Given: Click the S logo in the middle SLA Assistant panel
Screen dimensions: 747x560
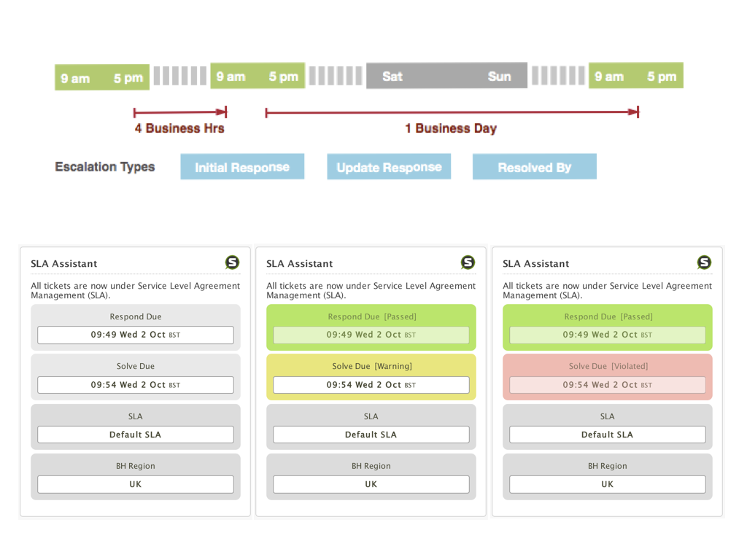Looking at the screenshot, I should coord(468,262).
